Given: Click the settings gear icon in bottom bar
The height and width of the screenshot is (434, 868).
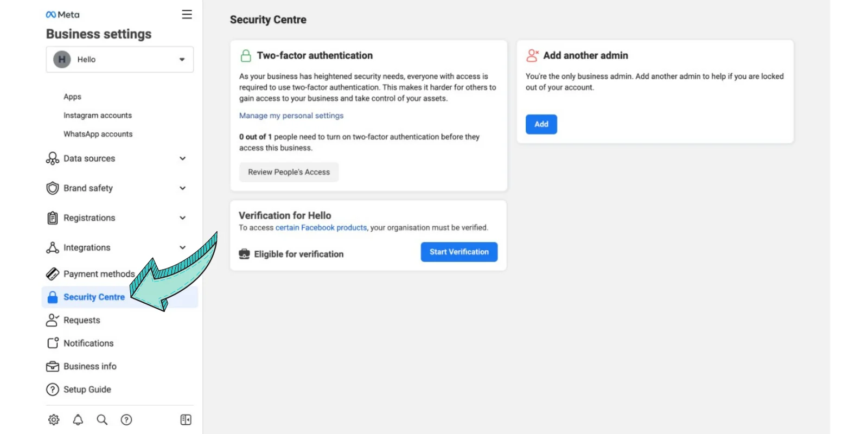Looking at the screenshot, I should coord(54,419).
